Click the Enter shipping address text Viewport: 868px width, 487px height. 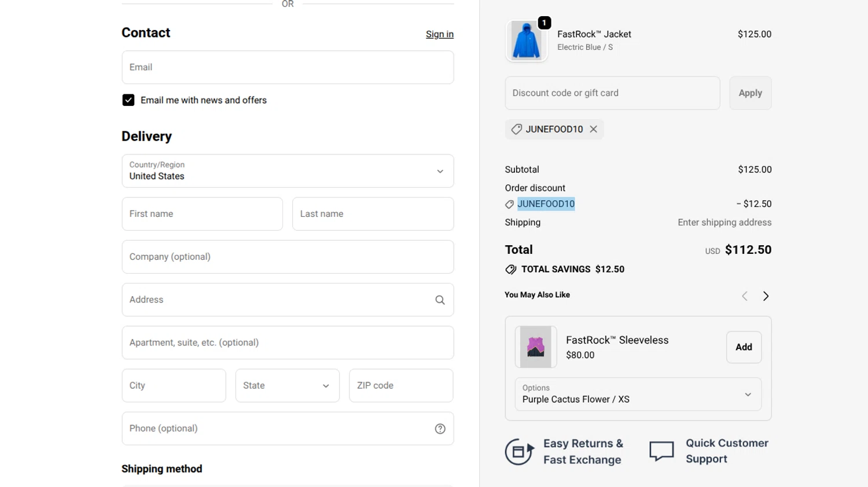(x=724, y=222)
